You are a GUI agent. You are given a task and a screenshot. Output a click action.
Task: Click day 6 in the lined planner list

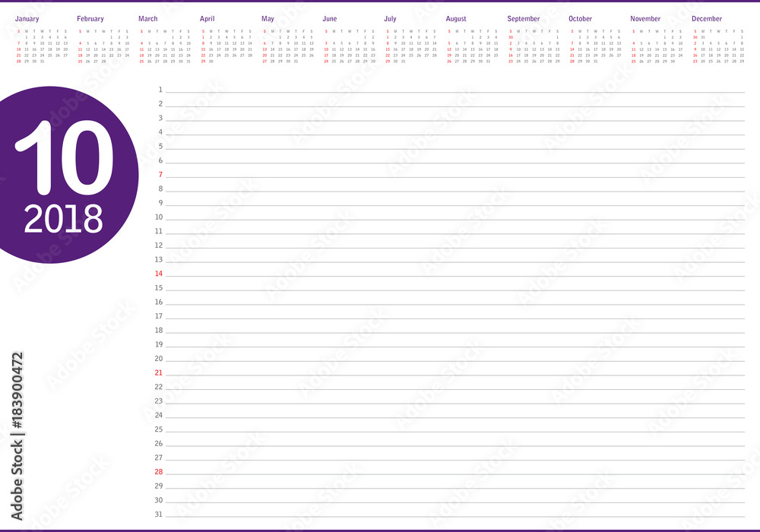pos(160,160)
